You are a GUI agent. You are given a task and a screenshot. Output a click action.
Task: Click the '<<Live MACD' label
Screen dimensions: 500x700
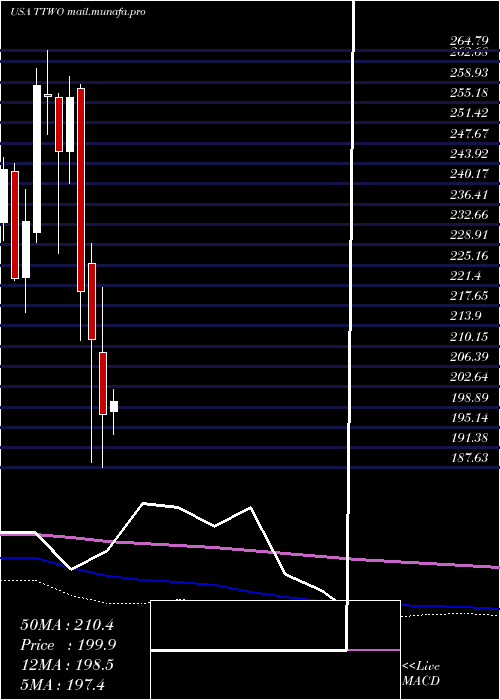click(421, 674)
